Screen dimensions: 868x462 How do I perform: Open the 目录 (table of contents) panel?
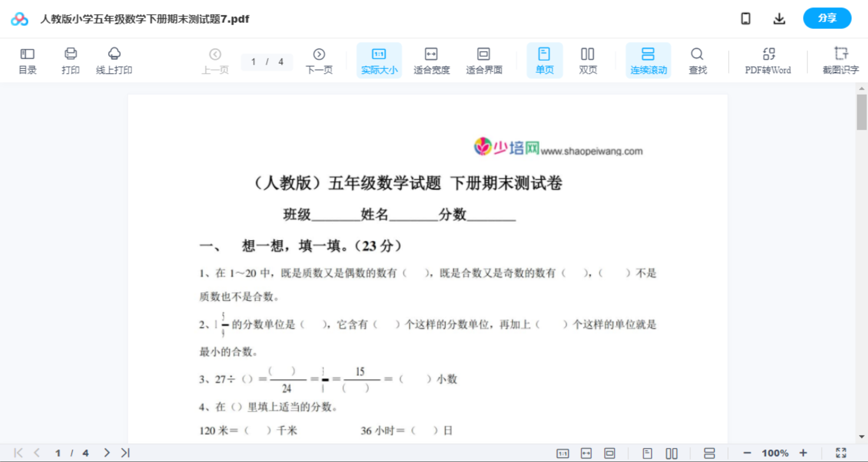pos(27,60)
